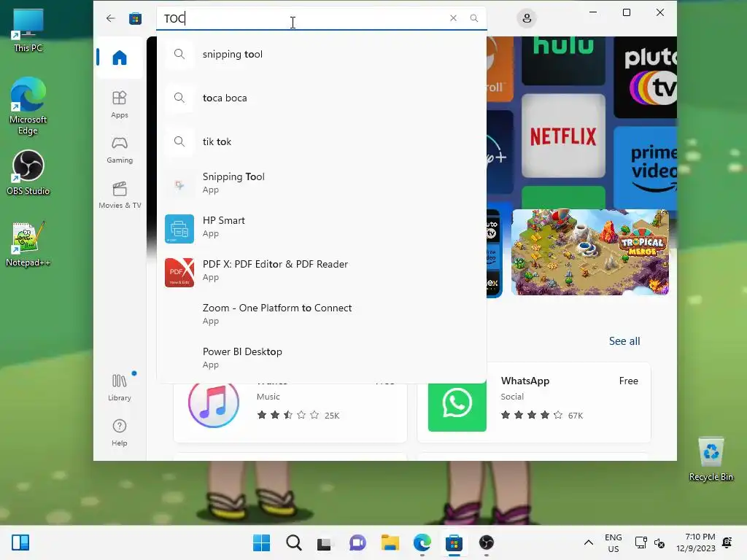Viewport: 747px width, 560px height.
Task: Open the Windows Start menu
Action: point(261,542)
